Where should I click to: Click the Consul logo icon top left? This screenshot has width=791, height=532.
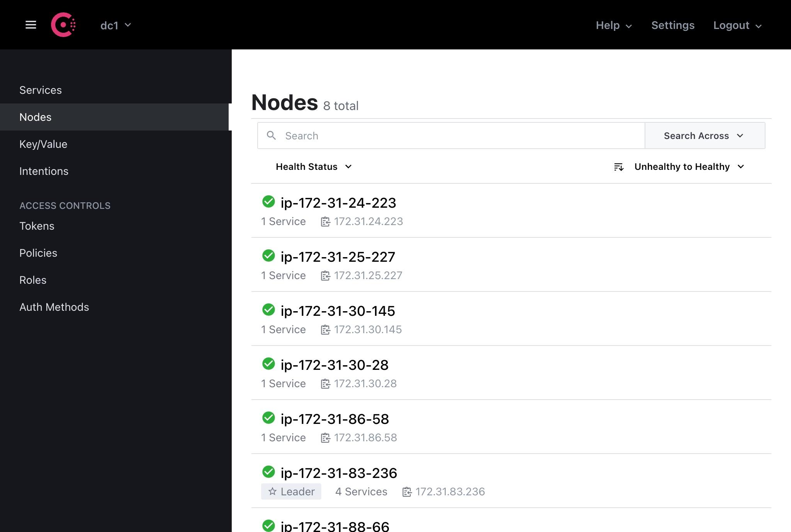(64, 25)
